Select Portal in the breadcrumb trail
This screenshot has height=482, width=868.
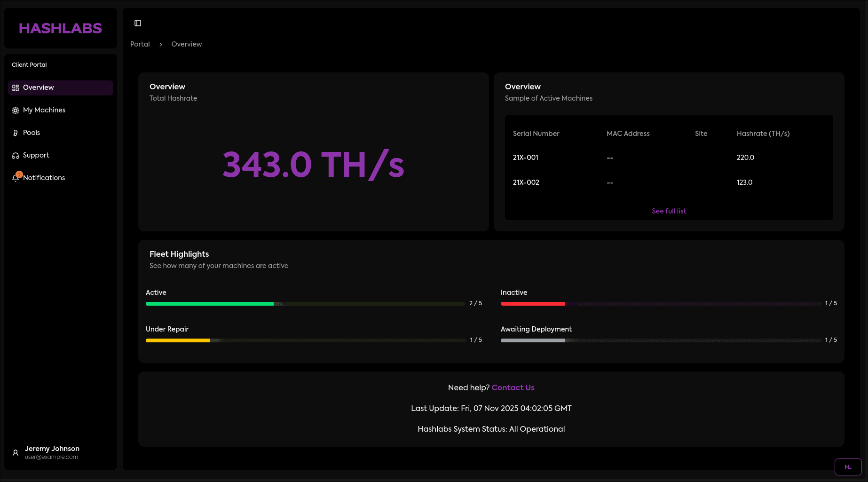[x=140, y=44]
